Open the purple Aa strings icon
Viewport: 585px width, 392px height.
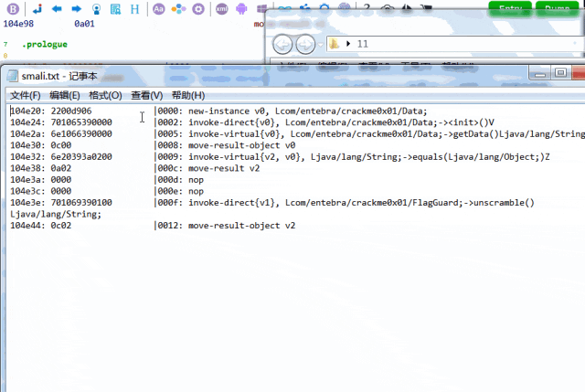coord(158,9)
